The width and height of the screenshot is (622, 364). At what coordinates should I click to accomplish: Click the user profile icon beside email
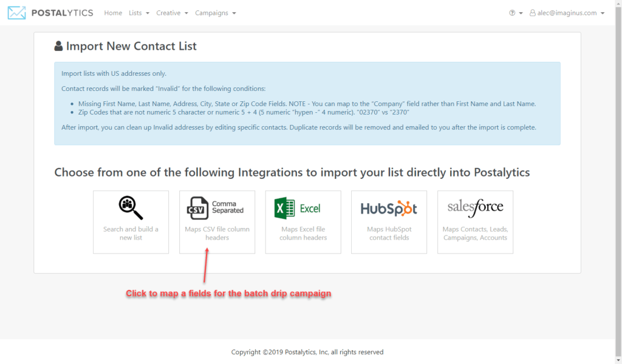pyautogui.click(x=532, y=13)
